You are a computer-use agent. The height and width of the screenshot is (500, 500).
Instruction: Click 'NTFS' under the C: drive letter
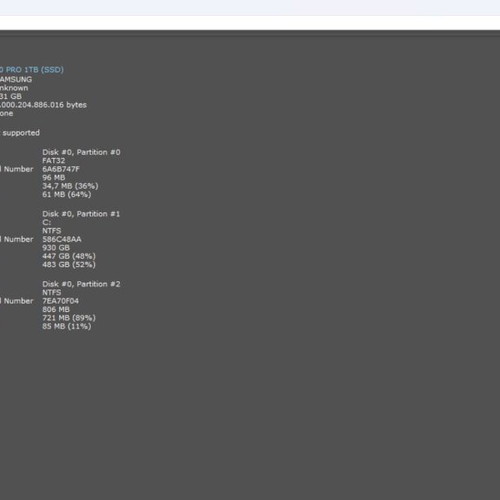52,231
